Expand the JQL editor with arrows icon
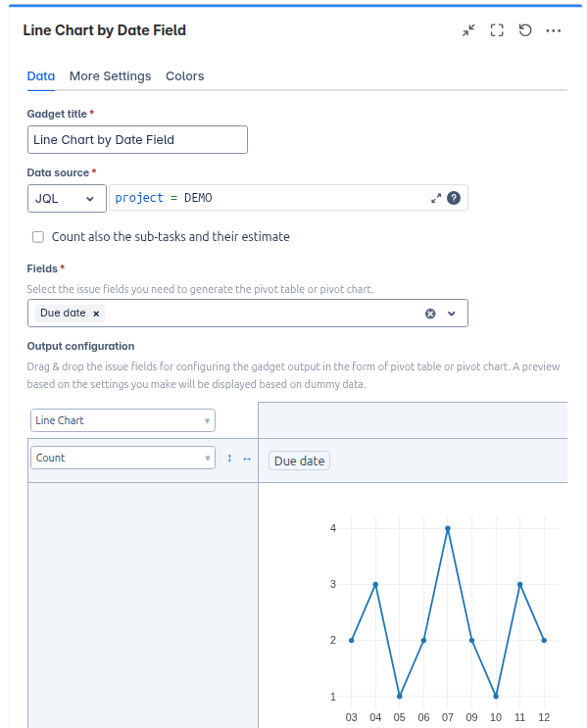Viewport: 587px width, 728px height. pyautogui.click(x=436, y=198)
